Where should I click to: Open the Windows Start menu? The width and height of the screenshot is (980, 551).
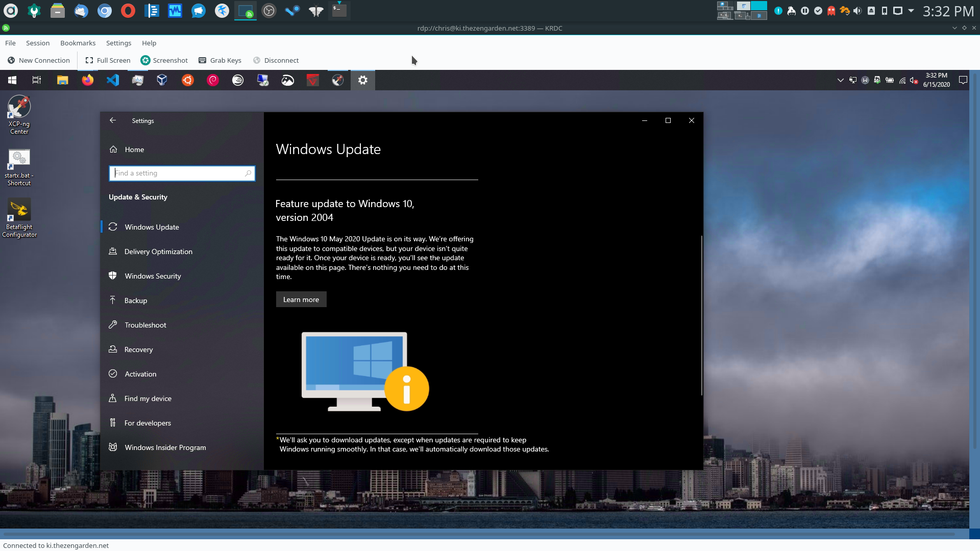[12, 80]
